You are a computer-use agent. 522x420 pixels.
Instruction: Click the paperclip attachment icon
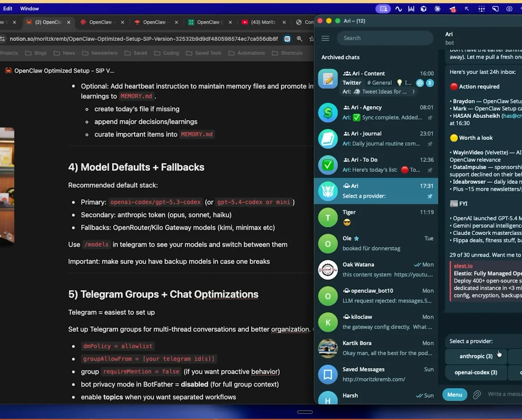[477, 394]
